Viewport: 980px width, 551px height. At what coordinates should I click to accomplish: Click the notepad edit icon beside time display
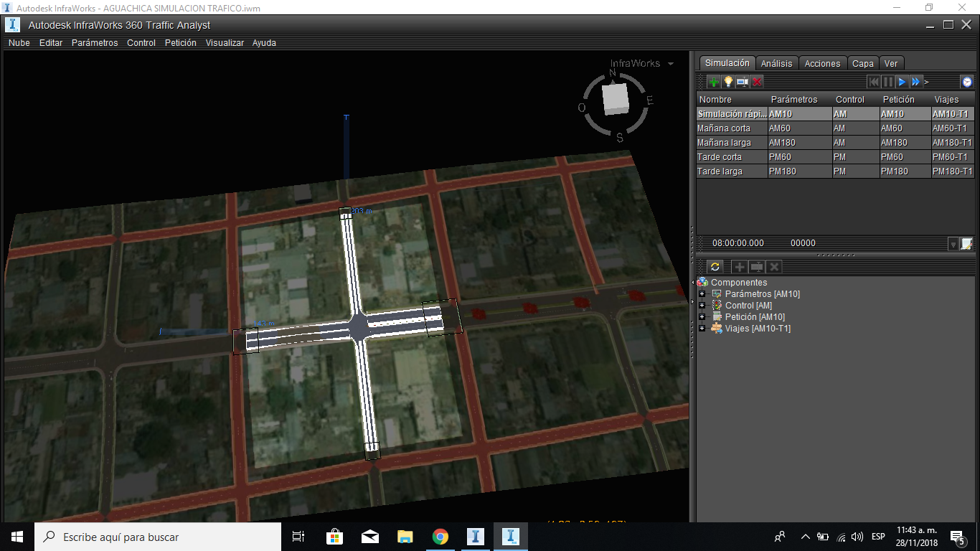click(x=967, y=244)
